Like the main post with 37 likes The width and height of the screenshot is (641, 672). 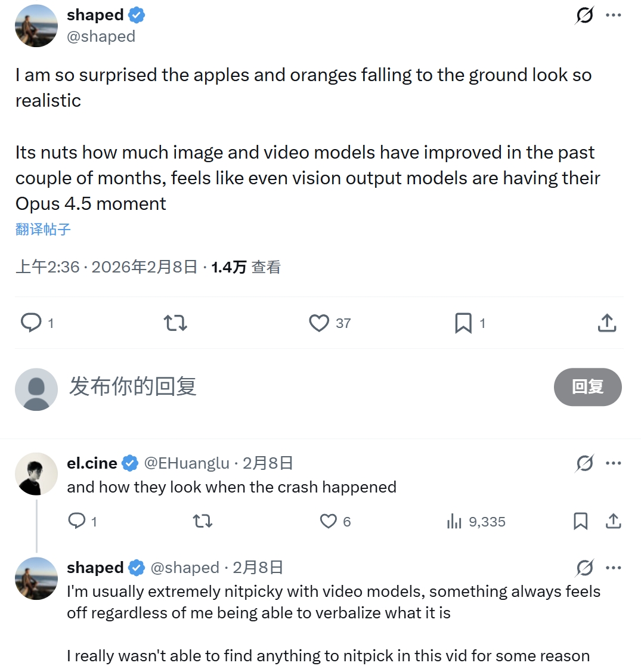[320, 323]
